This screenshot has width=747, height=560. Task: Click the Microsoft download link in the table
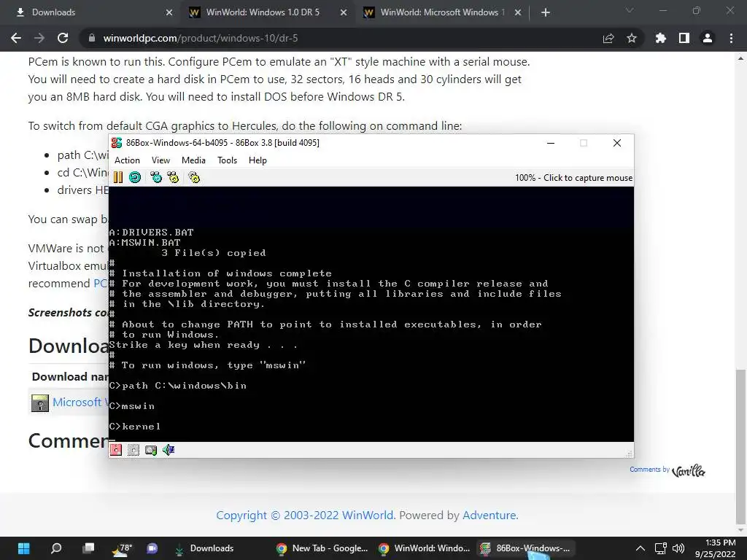(80, 402)
